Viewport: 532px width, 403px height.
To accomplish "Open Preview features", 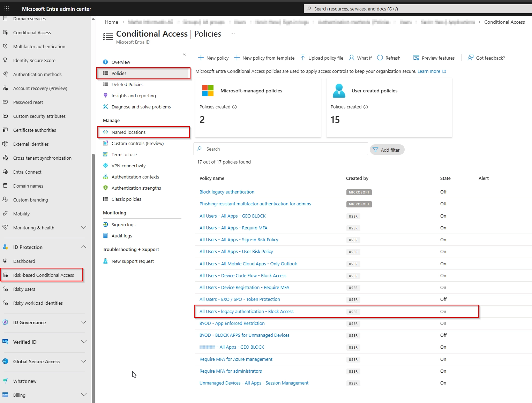I will pos(434,58).
